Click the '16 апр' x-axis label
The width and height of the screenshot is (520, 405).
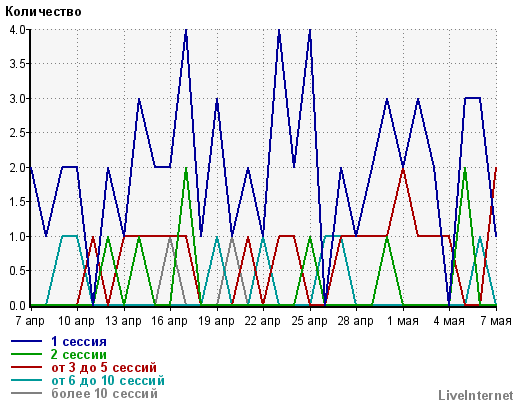click(169, 321)
